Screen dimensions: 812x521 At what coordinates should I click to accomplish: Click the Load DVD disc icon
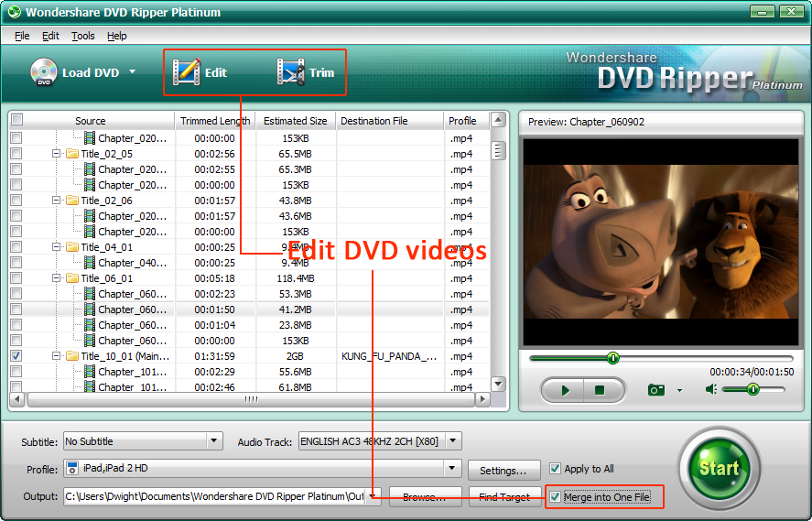pyautogui.click(x=43, y=72)
